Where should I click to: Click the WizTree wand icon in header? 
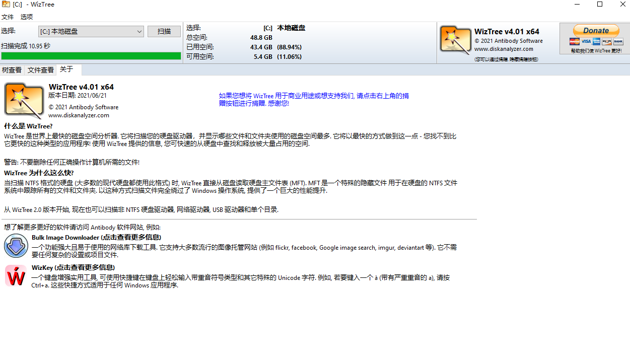pos(455,40)
